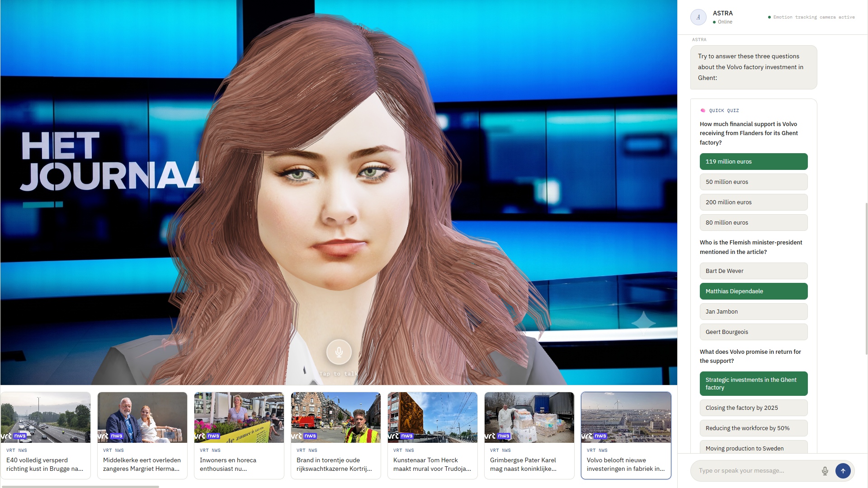Open the Middelkerke eert overleden zangeres card
868x488 pixels.
[142, 436]
